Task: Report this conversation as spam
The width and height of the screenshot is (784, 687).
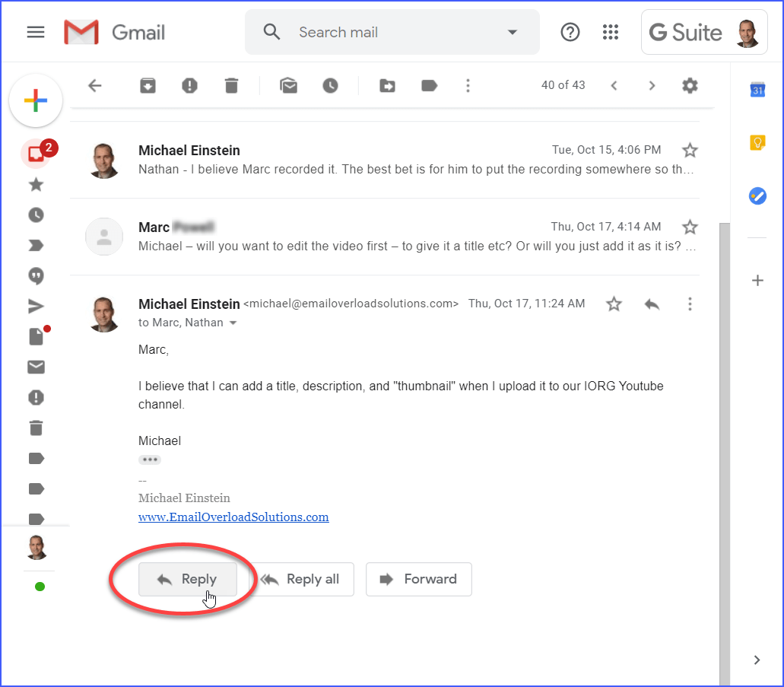Action: click(189, 85)
